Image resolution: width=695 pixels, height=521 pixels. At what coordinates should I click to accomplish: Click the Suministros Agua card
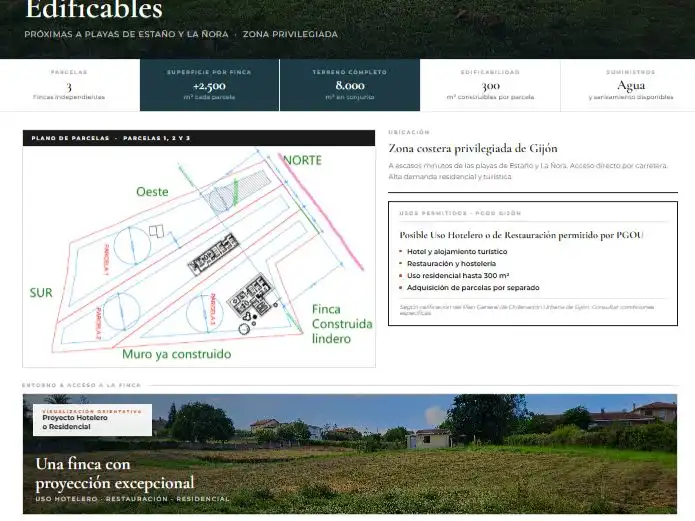pyautogui.click(x=630, y=85)
